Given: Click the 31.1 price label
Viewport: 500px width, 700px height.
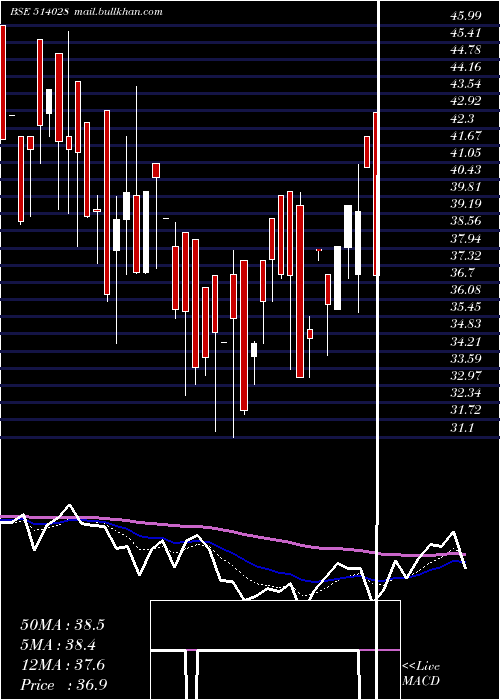Looking at the screenshot, I should [x=462, y=428].
